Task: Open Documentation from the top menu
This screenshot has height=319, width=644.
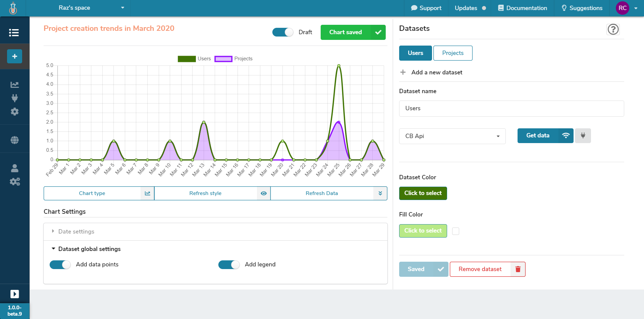Action: pos(522,8)
